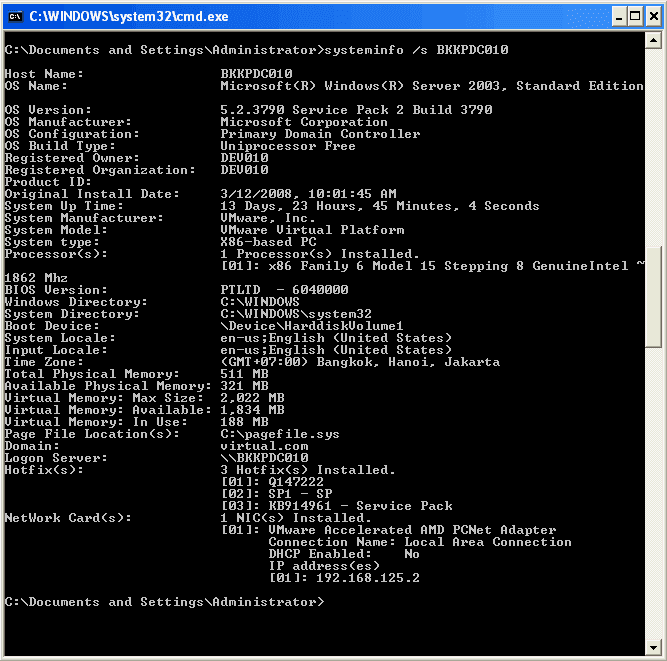The height and width of the screenshot is (661, 667).
Task: Click Virtual Memory Available 1,834 MB
Action: 252,410
